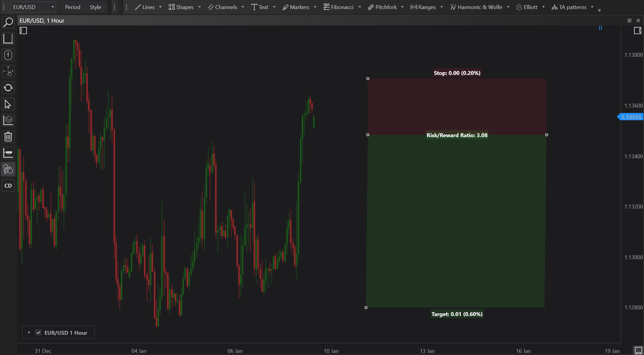Expand the legend arrow beside EUR/USD 1 Hour
Viewport: 644px width, 355px height.
pyautogui.click(x=29, y=333)
